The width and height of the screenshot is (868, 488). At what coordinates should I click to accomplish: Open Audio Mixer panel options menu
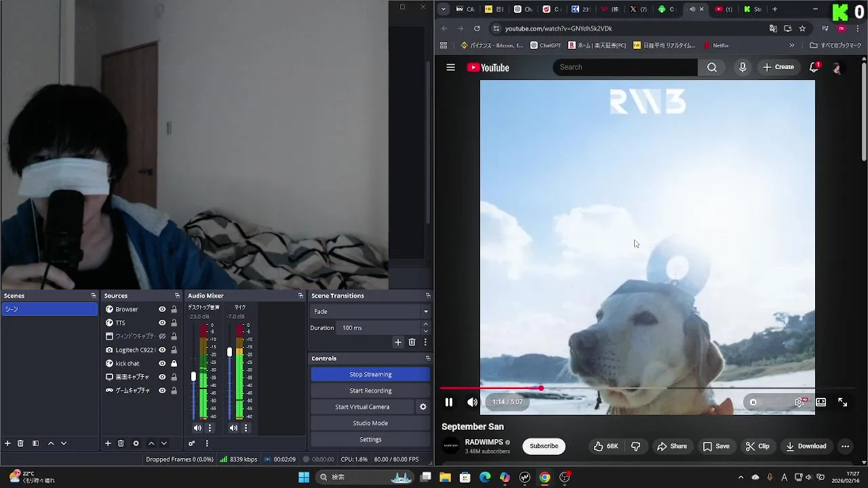(x=207, y=443)
